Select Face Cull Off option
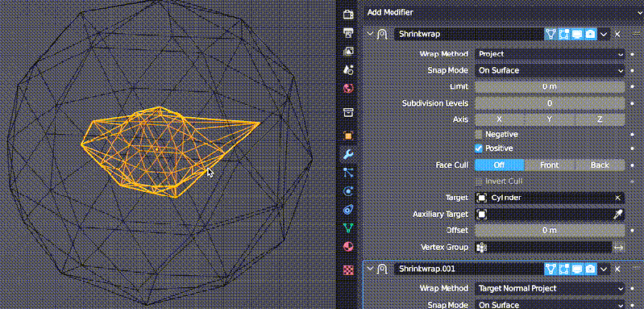 (x=500, y=165)
